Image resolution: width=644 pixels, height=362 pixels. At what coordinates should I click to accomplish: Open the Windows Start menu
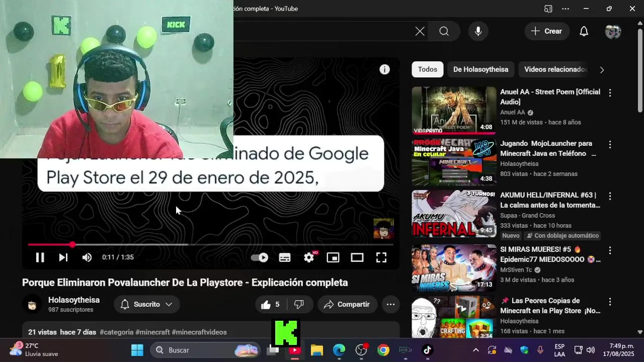pyautogui.click(x=137, y=350)
